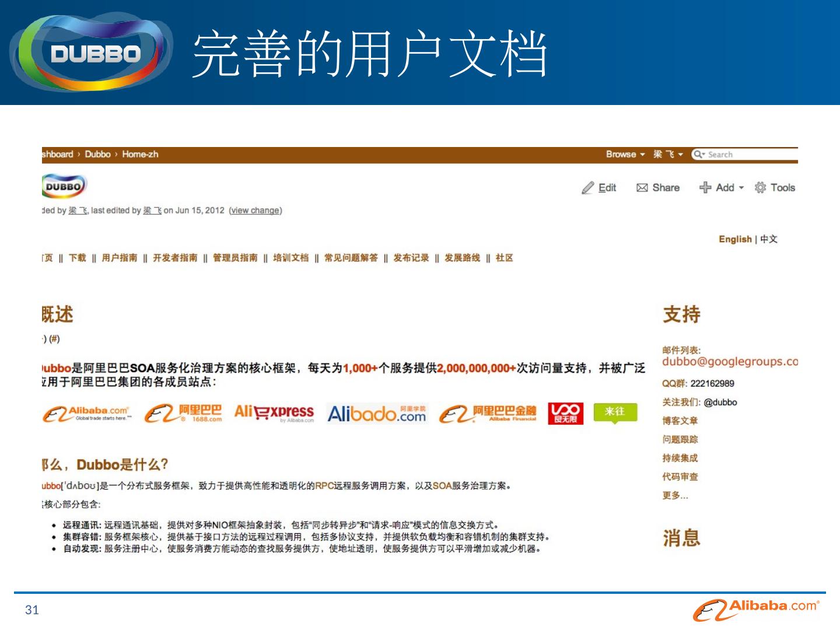Click the Alibaba.com global trade logo
This screenshot has height=630, width=840.
(87, 414)
